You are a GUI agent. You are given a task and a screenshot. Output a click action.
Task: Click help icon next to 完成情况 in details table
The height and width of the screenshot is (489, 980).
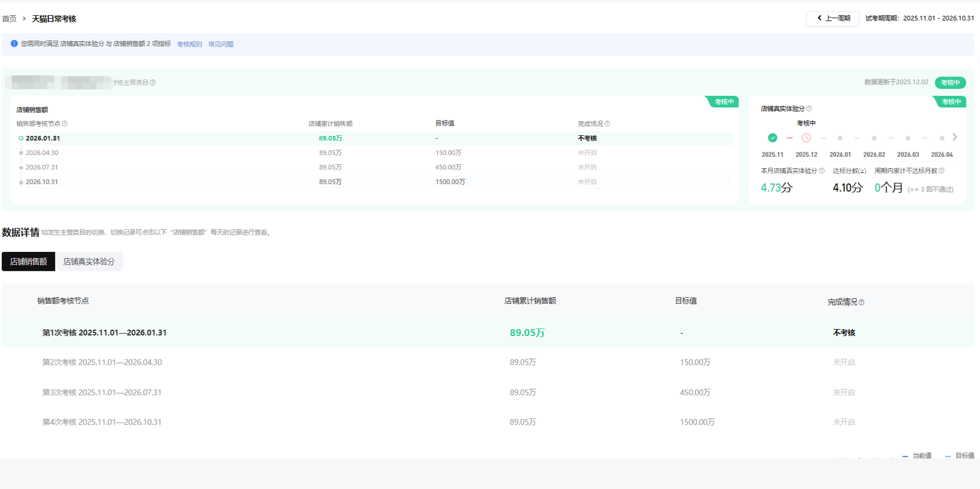(x=862, y=302)
